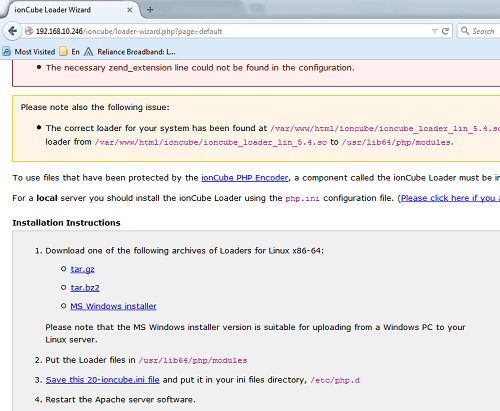This screenshot has width=500, height=411.
Task: Click the /usr/lib64/php/modules path in step 2
Action: tap(193, 360)
